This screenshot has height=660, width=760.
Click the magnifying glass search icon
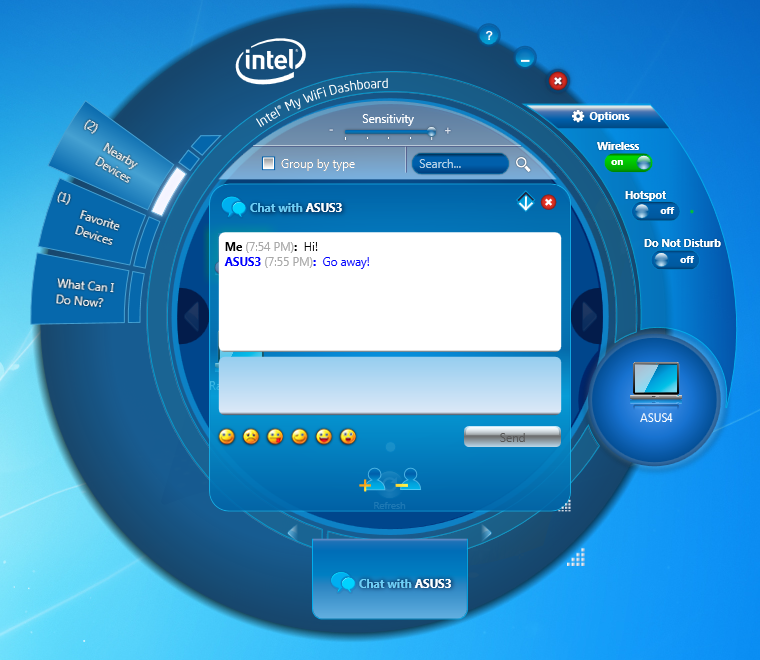pyautogui.click(x=522, y=164)
